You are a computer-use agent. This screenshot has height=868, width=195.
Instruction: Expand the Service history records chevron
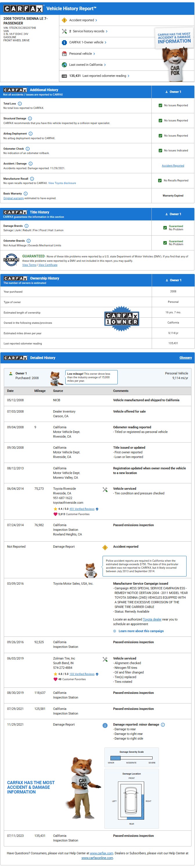[107, 31]
